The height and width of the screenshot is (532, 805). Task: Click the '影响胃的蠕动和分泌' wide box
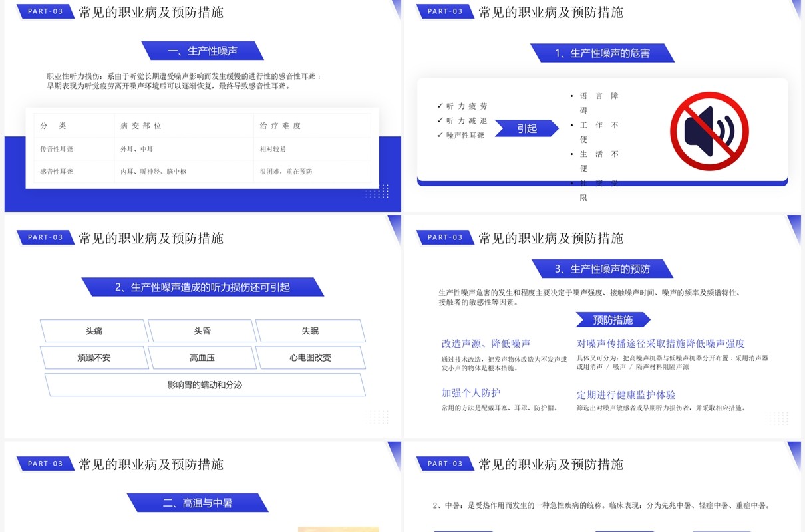[205, 385]
